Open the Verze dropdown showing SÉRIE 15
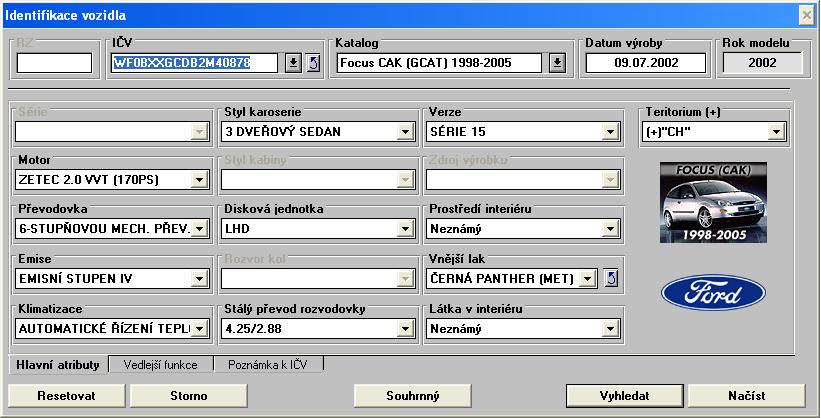The image size is (821, 418). coord(610,131)
